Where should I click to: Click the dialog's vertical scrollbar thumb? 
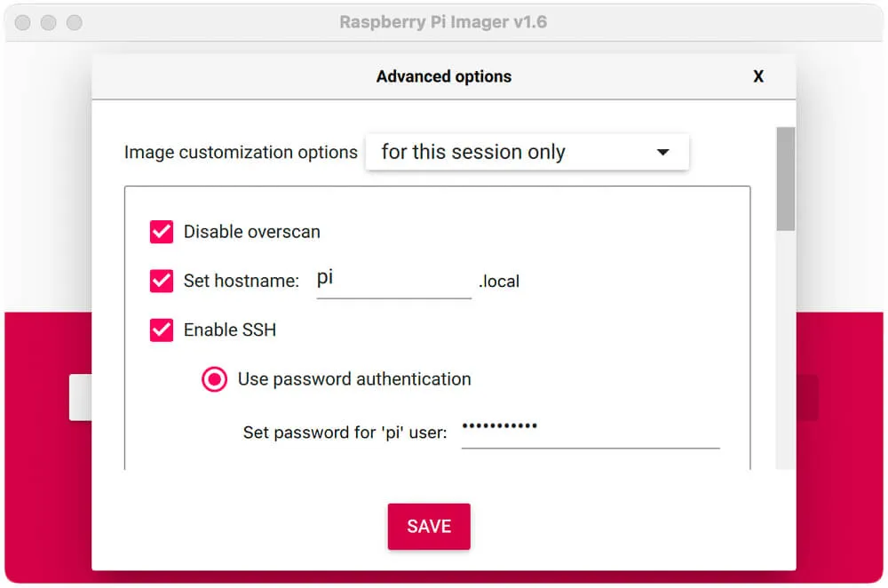pyautogui.click(x=786, y=179)
